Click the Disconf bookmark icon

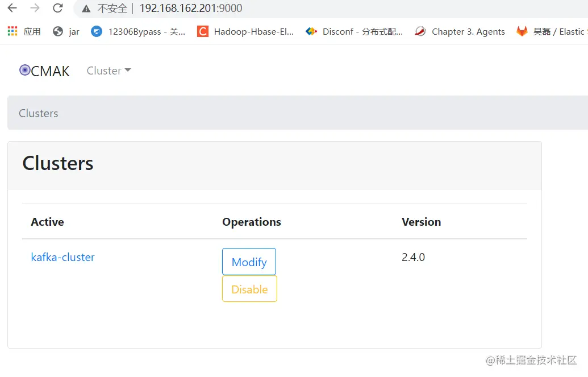coord(311,31)
